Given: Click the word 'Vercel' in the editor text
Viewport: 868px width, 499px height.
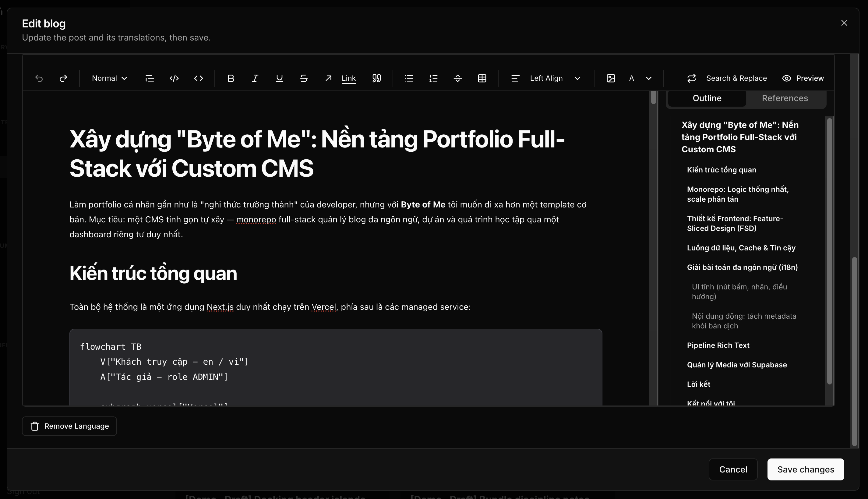Looking at the screenshot, I should pos(324,307).
